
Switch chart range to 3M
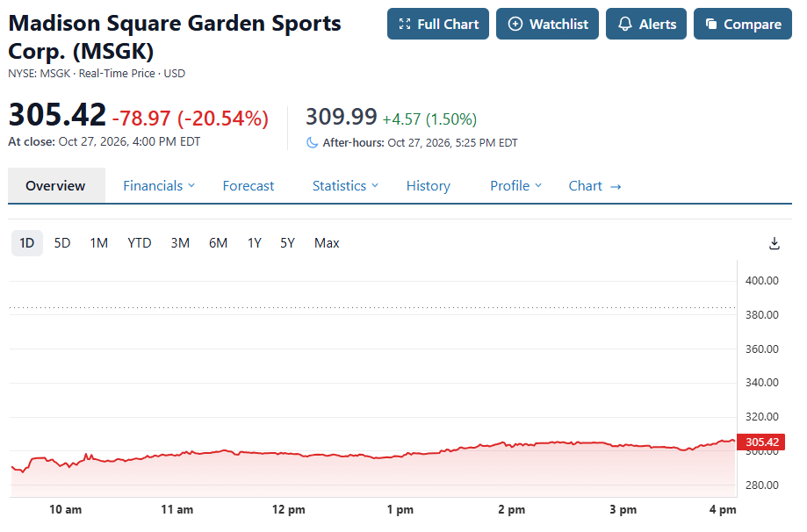click(180, 243)
